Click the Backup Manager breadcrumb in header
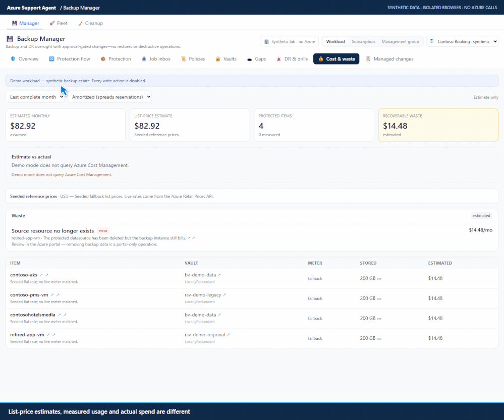Screen dimensions: 504x420 pos(81,8)
